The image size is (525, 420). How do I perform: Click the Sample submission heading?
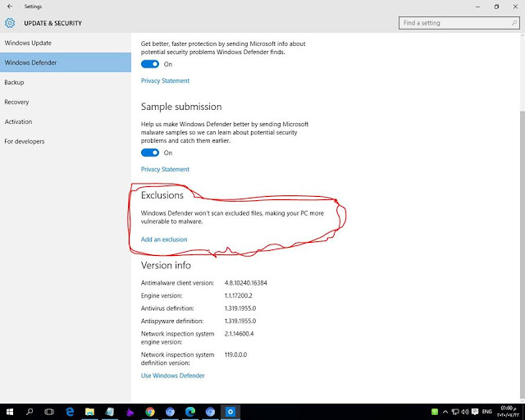[181, 107]
